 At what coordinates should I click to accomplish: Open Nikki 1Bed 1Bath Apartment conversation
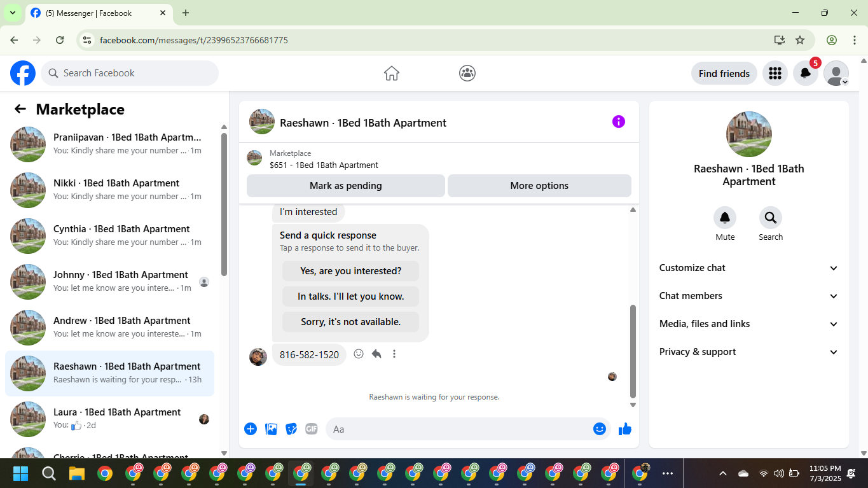(x=109, y=190)
